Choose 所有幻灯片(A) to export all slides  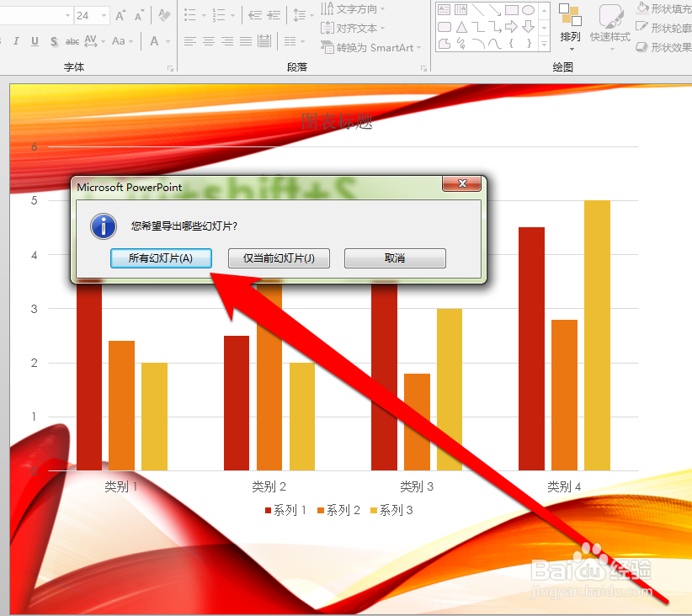coord(161,258)
